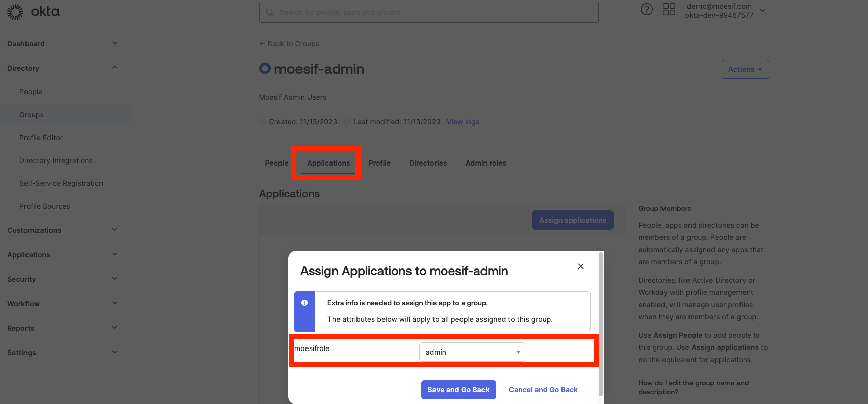Screen dimensions: 868x404
Task: Click Save and Go Back button
Action: click(458, 390)
